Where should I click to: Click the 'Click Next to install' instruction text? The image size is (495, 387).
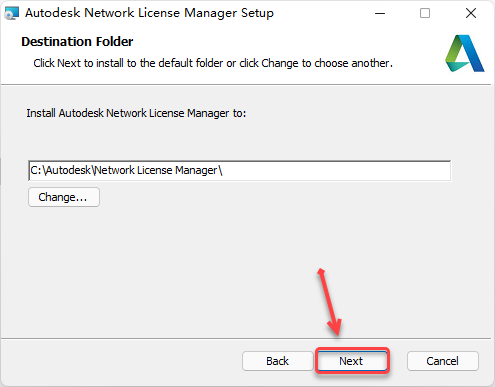point(213,63)
